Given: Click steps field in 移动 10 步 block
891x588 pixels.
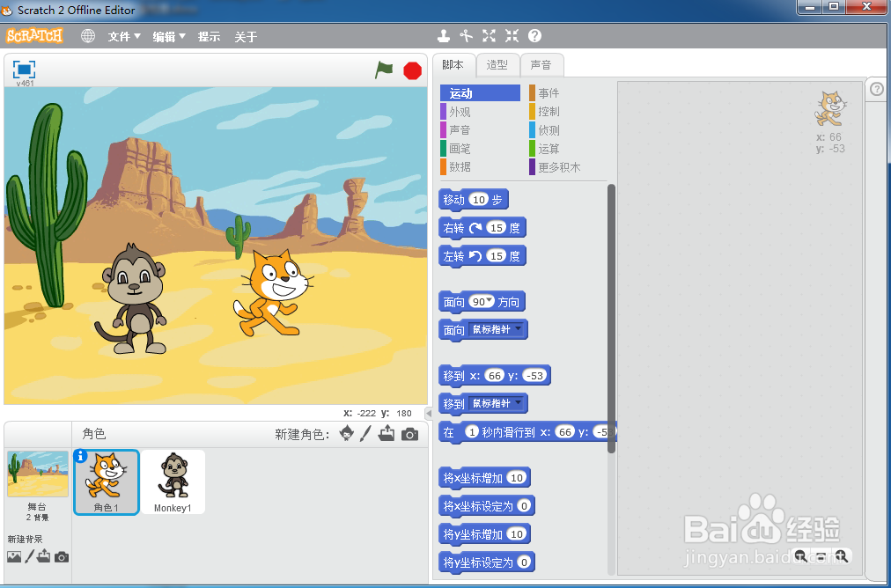Looking at the screenshot, I should point(479,200).
